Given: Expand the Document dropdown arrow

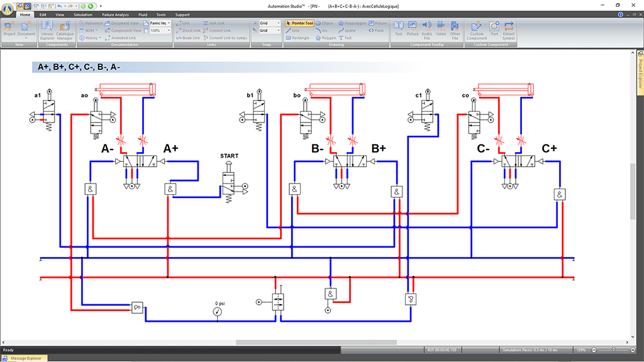Looking at the screenshot, I should click(x=26, y=38).
